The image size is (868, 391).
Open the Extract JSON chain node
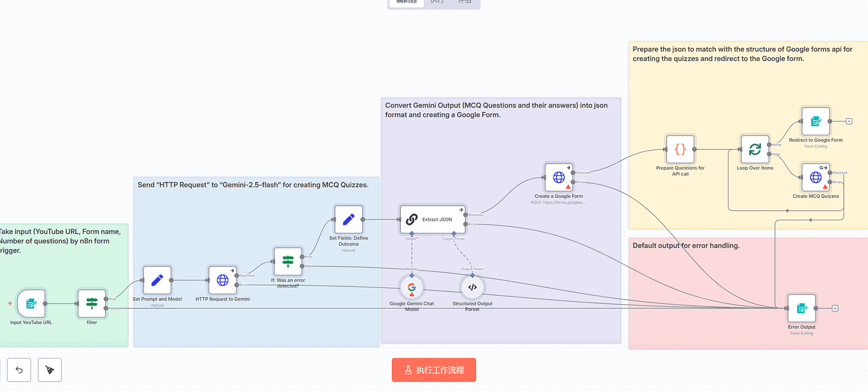433,219
